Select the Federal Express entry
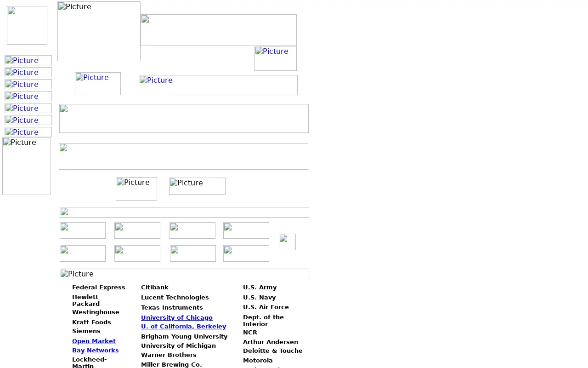588x368 pixels. coord(98,287)
